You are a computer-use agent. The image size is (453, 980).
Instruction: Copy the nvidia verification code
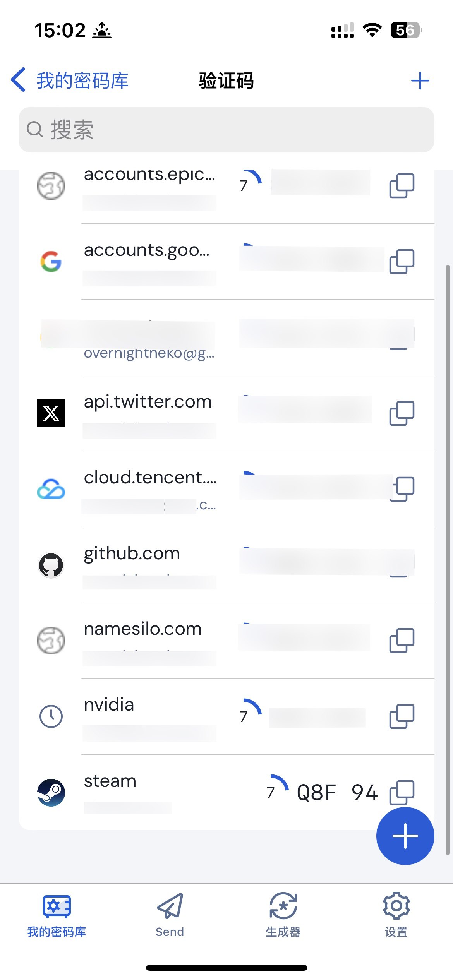pyautogui.click(x=402, y=716)
